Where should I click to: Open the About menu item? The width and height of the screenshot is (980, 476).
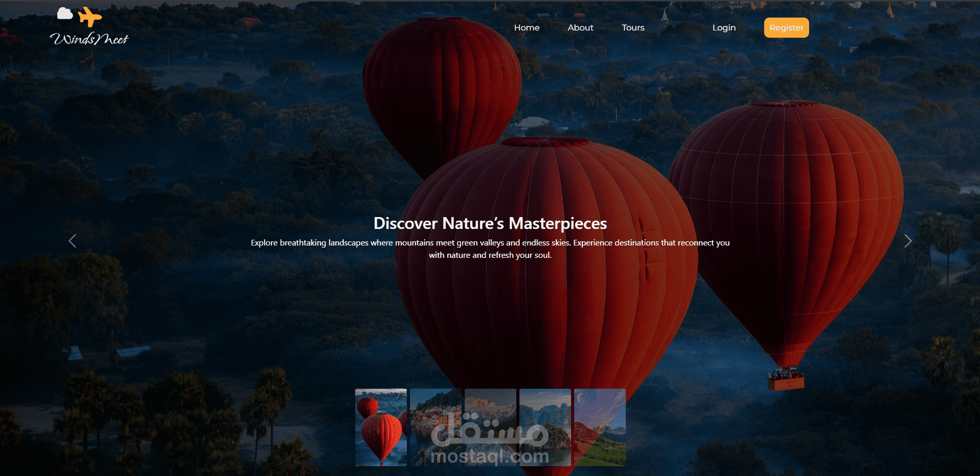[580, 28]
